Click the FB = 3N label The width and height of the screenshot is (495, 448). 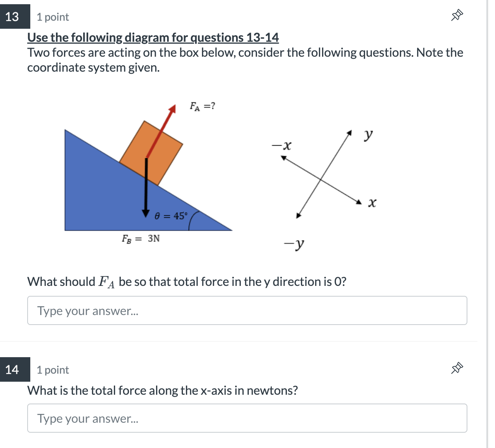click(141, 238)
